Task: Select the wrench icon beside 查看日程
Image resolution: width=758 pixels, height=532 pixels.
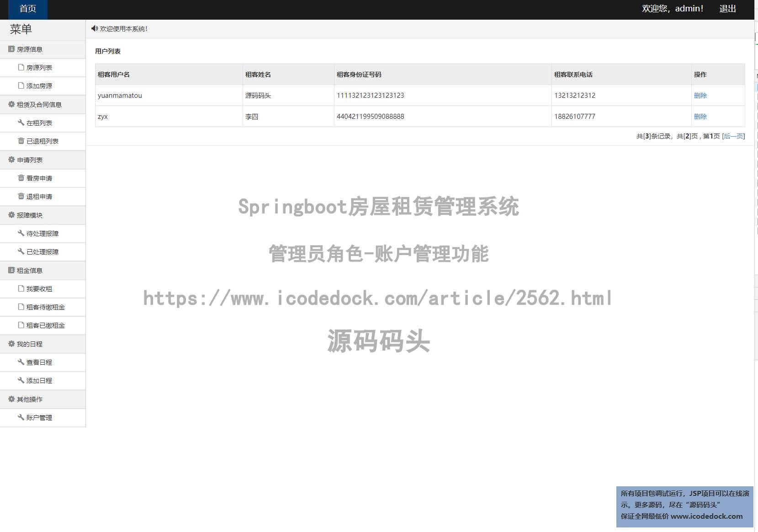Action: (20, 362)
